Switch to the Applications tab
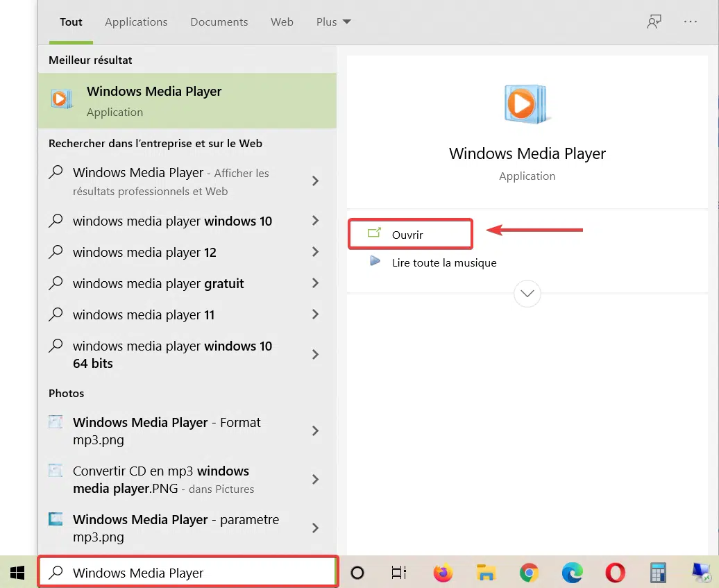This screenshot has width=719, height=588. [x=136, y=22]
